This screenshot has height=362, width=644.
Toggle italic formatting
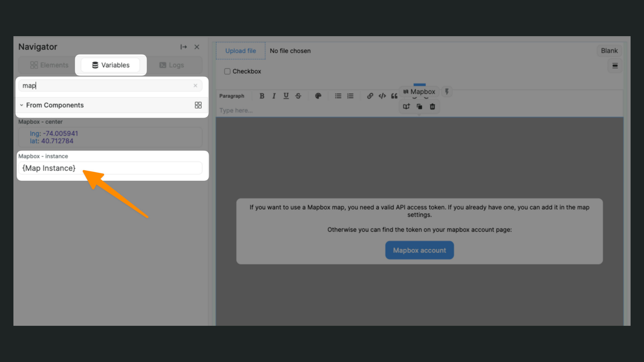(274, 96)
